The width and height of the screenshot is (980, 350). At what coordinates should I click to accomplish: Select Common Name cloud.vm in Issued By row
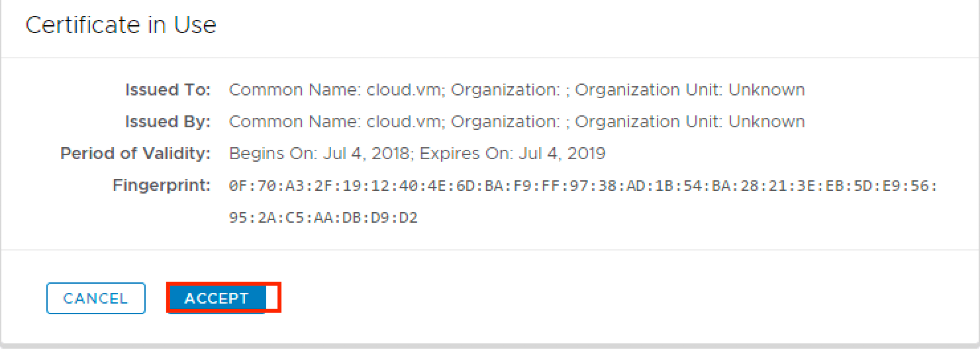pos(336,122)
